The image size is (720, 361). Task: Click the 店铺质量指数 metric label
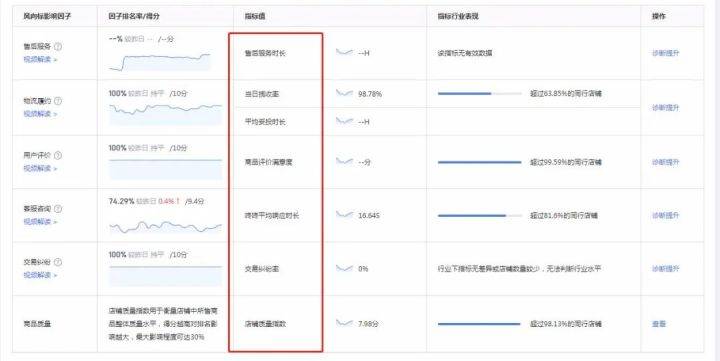pos(265,324)
